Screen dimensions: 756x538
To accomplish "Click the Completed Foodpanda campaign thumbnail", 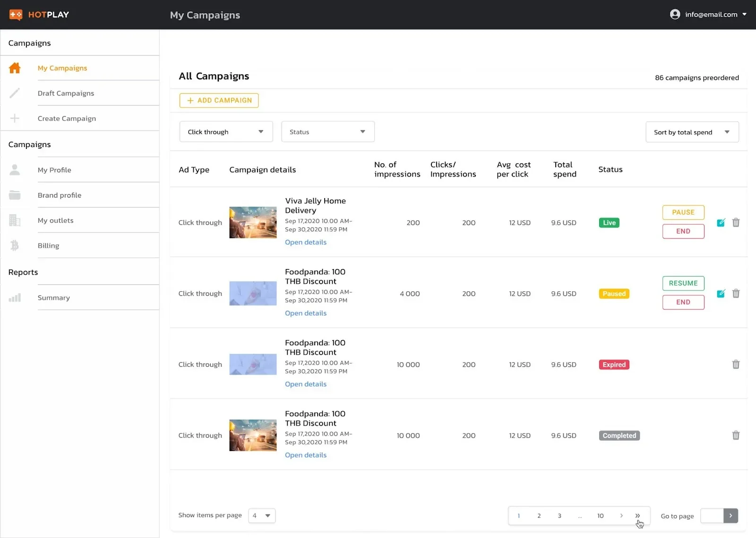I will coord(253,435).
